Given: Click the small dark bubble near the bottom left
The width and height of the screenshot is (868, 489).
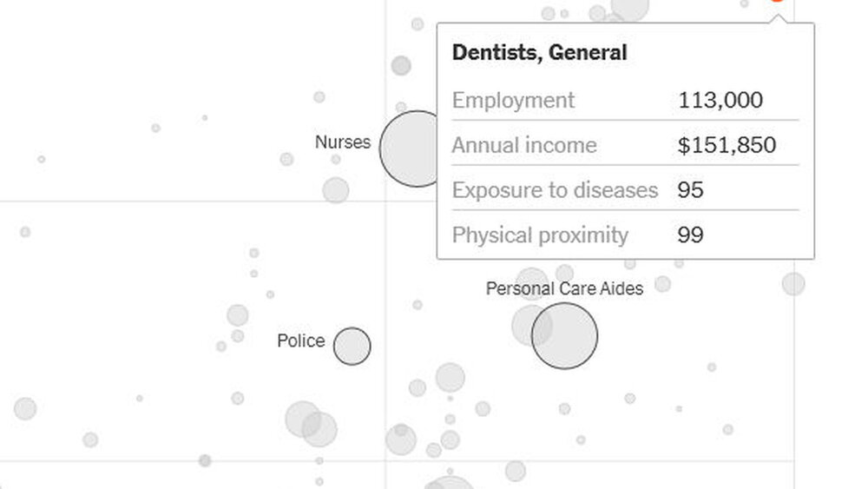Looking at the screenshot, I should pyautogui.click(x=205, y=460).
